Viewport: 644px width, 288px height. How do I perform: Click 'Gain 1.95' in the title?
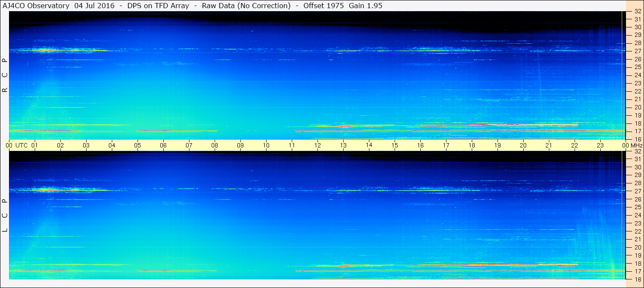365,6
